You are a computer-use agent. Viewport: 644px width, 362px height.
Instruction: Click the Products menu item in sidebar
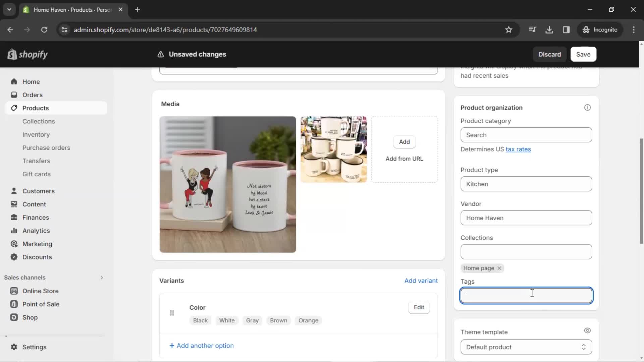point(35,108)
